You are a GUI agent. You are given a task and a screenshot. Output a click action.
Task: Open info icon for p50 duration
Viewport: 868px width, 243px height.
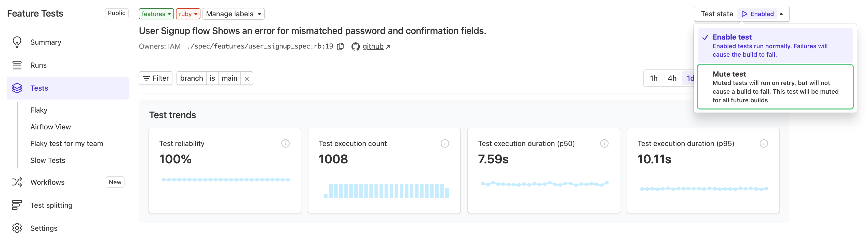[x=604, y=144]
